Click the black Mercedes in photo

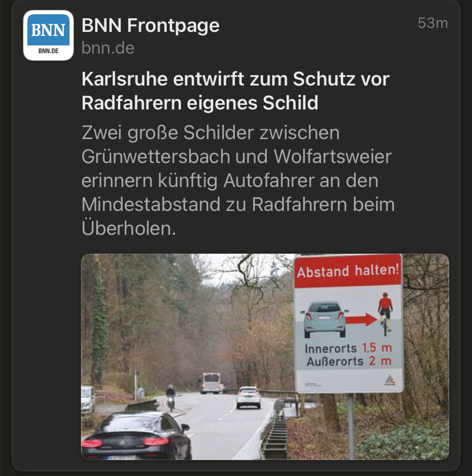click(136, 436)
